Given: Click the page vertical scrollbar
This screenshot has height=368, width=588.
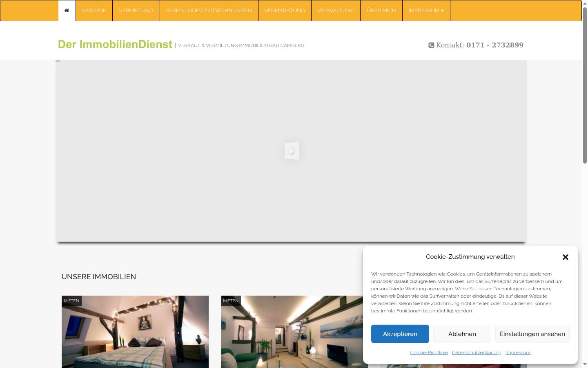Looking at the screenshot, I should [585, 86].
